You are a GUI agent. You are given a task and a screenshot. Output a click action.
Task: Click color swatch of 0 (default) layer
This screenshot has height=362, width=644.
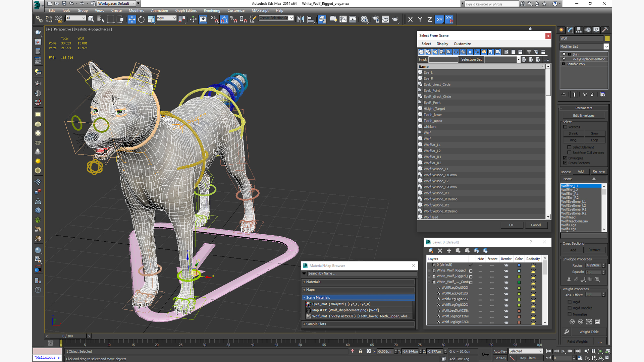coord(519,265)
